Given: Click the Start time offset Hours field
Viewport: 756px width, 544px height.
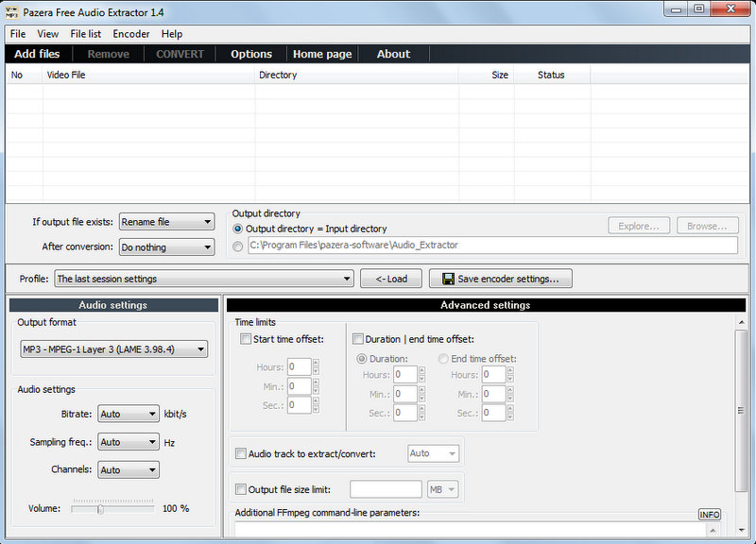Looking at the screenshot, I should [300, 367].
